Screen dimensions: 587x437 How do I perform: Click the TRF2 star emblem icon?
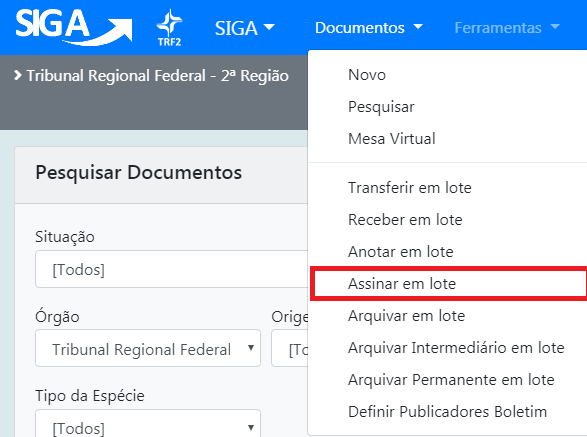[169, 28]
